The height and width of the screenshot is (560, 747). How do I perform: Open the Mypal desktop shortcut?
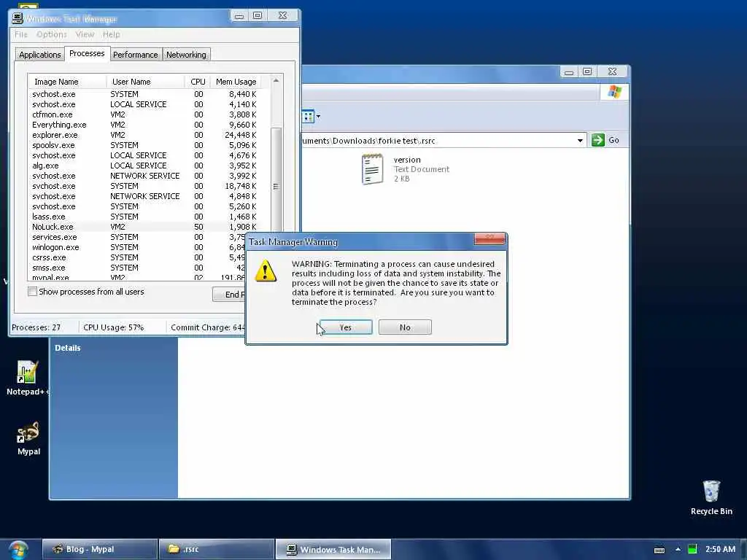point(28,438)
